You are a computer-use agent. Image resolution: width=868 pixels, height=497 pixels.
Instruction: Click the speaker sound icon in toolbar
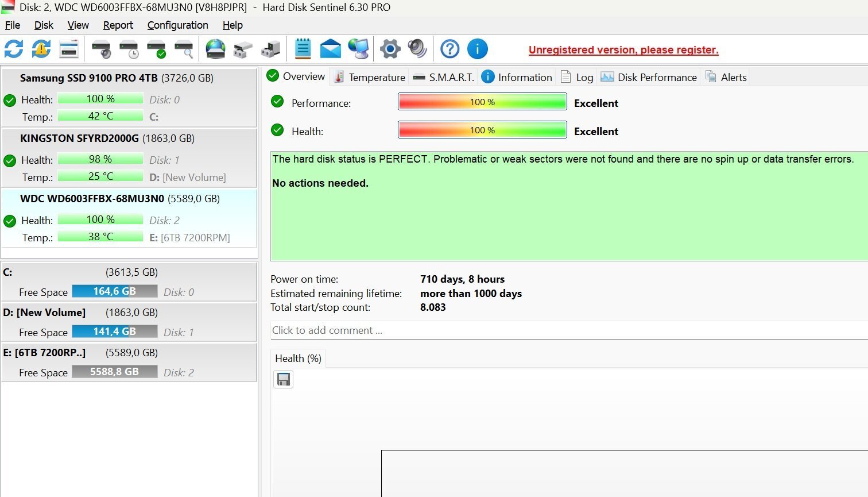click(x=417, y=49)
